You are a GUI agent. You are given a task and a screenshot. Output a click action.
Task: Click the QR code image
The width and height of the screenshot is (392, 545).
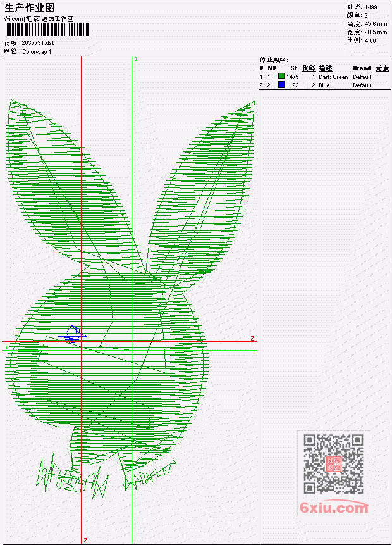point(333,464)
